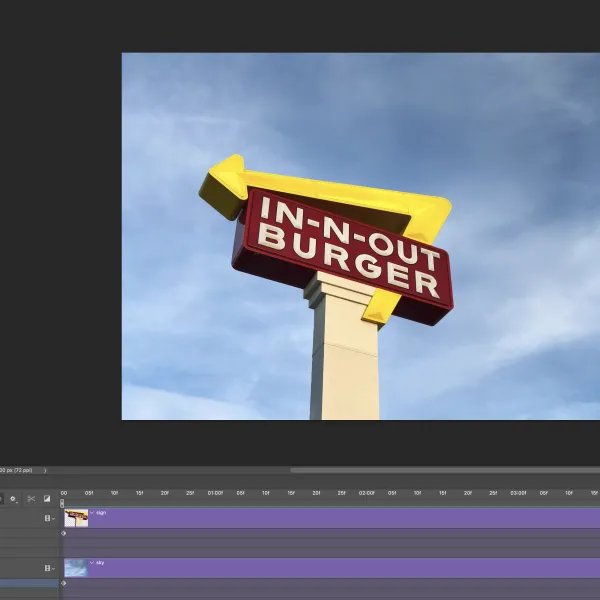
Task: Click the 03:00f mark on the timeline ruler
Action: click(518, 493)
